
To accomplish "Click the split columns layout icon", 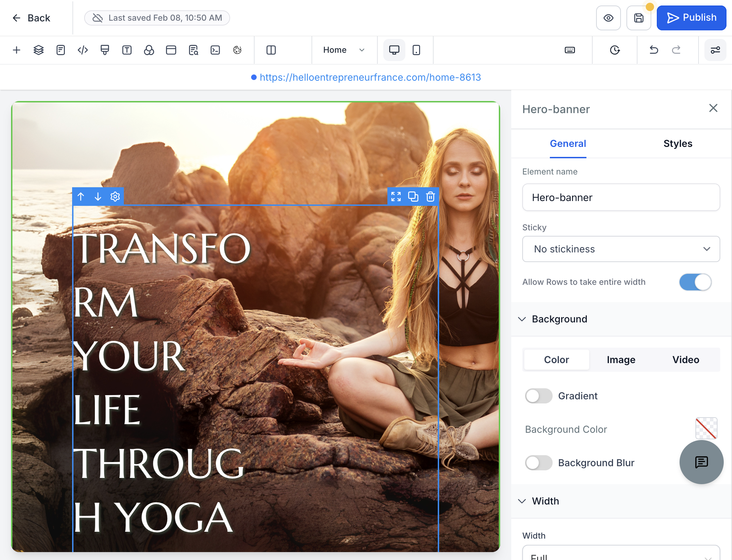I will 271,50.
